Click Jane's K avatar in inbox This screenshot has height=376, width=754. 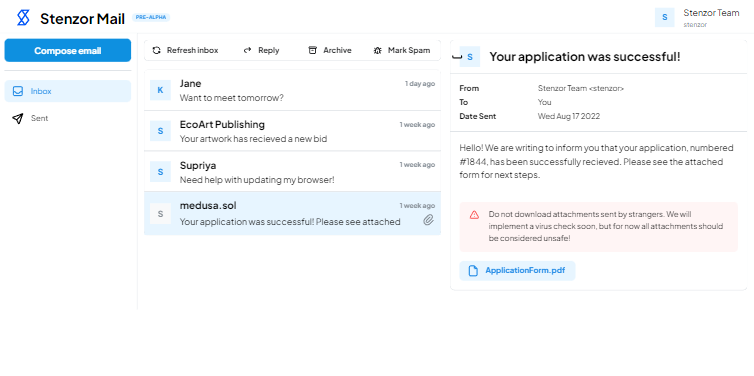[160, 90]
